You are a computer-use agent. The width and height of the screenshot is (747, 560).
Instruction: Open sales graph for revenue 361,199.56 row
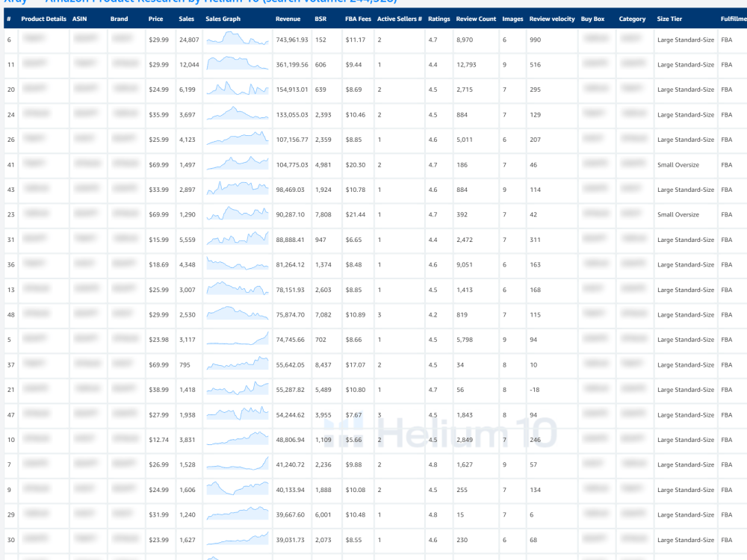238,63
